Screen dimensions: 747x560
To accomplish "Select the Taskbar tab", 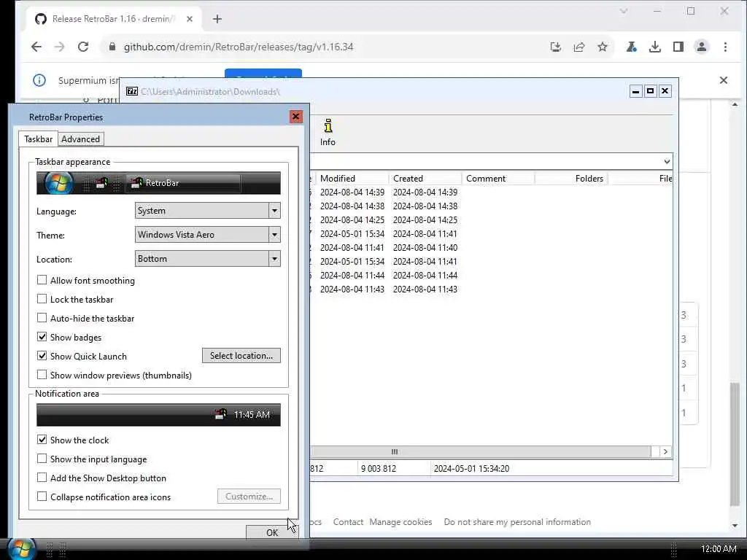I will point(38,139).
